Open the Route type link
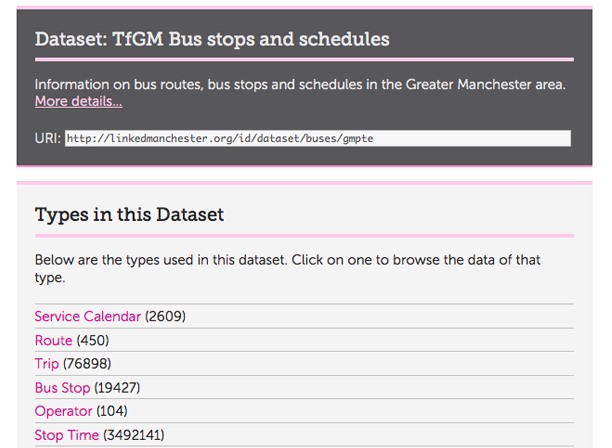This screenshot has width=612, height=448. pyautogui.click(x=53, y=340)
